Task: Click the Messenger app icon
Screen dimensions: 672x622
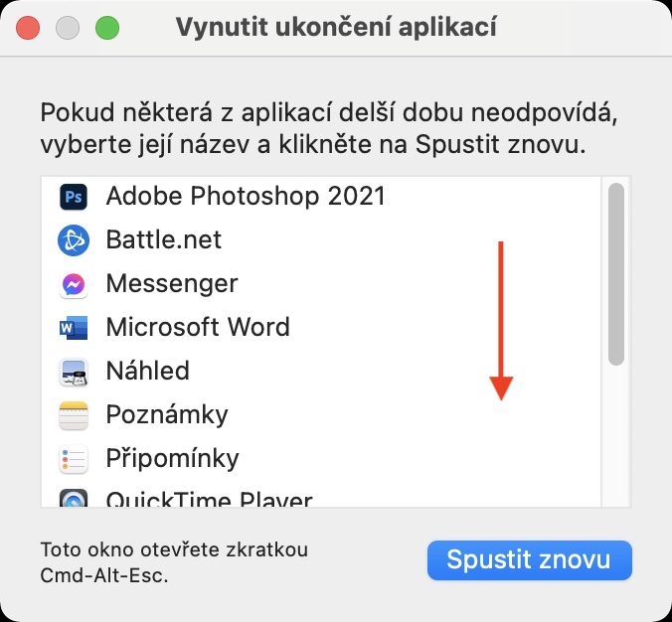Action: [x=74, y=284]
